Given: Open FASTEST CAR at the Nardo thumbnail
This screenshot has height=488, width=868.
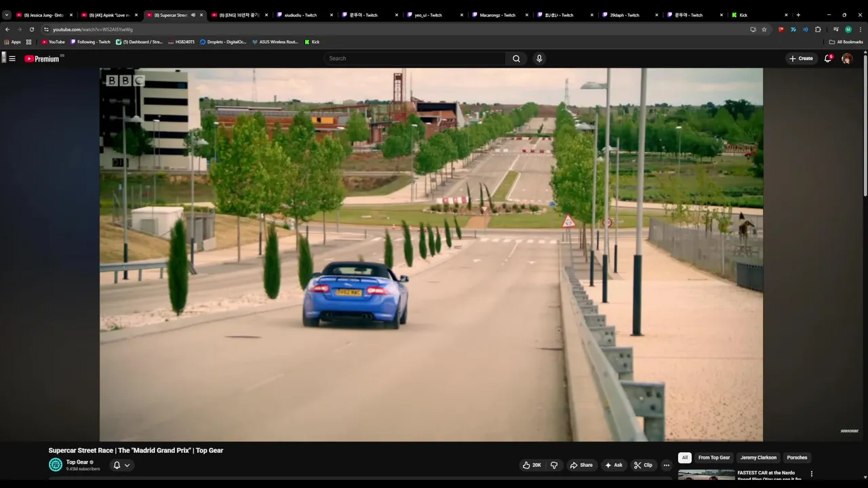Looking at the screenshot, I should point(706,476).
